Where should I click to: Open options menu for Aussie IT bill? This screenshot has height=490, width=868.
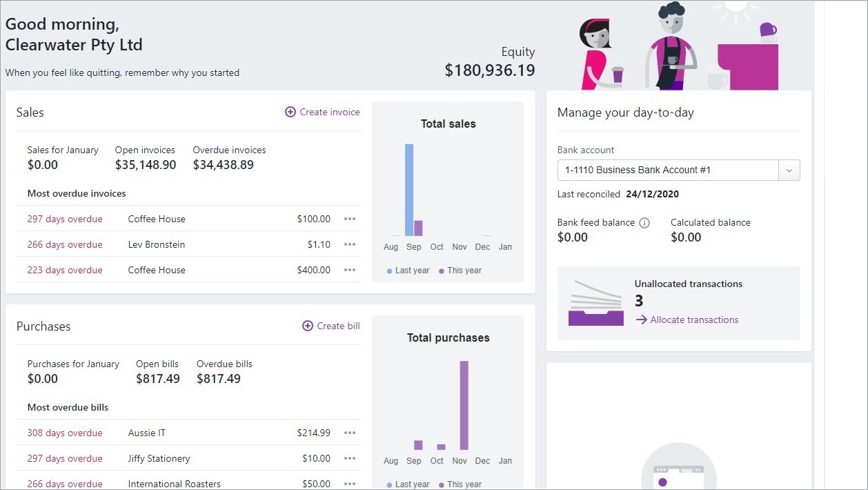tap(350, 433)
